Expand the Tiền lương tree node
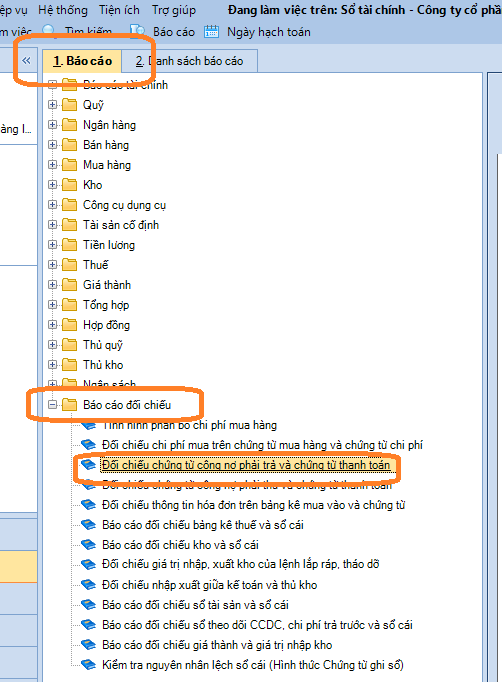This screenshot has height=682, width=502. click(53, 245)
